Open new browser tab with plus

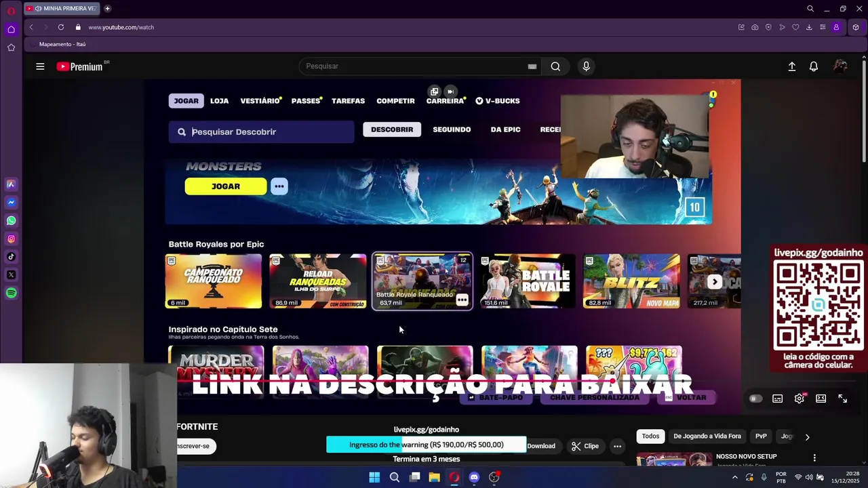[x=107, y=9]
